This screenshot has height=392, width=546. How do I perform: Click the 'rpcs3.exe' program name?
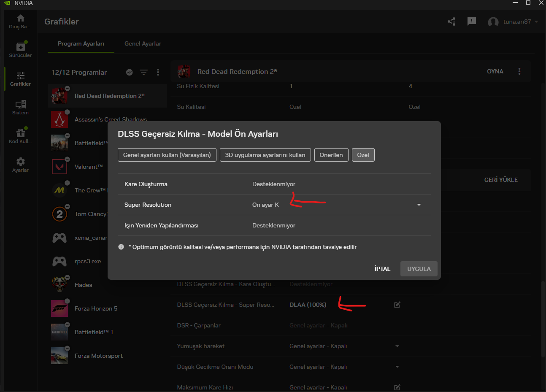pyautogui.click(x=88, y=261)
